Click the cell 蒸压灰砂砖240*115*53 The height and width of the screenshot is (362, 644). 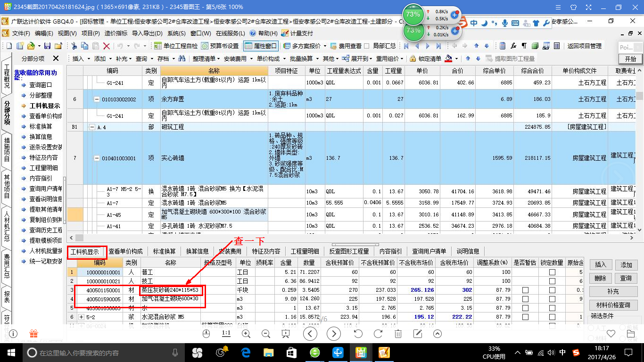[x=170, y=290]
